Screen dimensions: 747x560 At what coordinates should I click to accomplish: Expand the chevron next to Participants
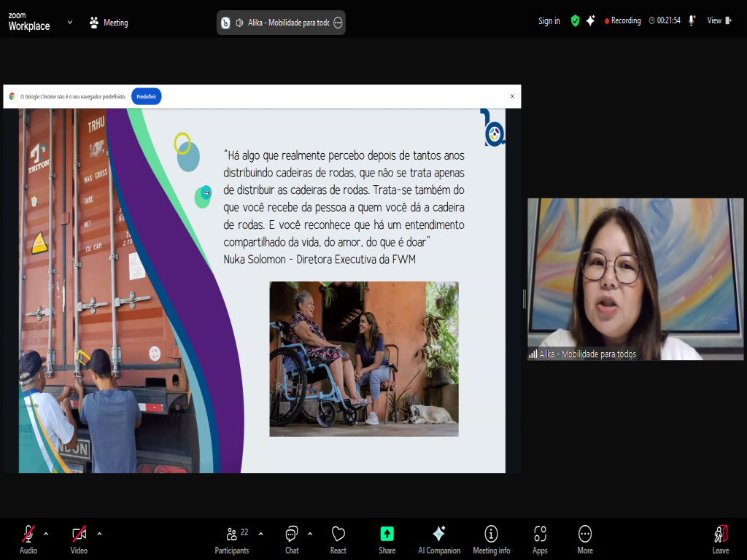[261, 533]
